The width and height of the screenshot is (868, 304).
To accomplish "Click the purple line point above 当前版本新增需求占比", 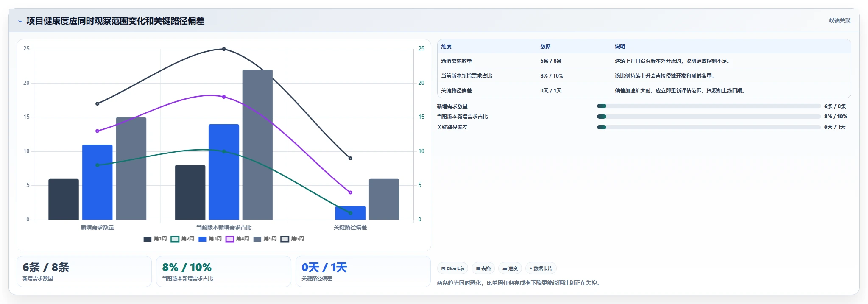I will (224, 97).
